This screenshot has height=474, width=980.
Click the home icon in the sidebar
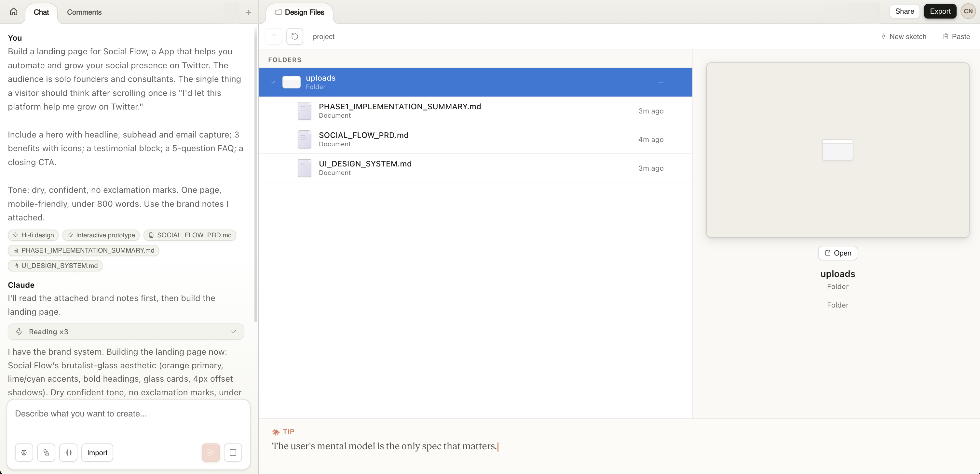click(14, 11)
